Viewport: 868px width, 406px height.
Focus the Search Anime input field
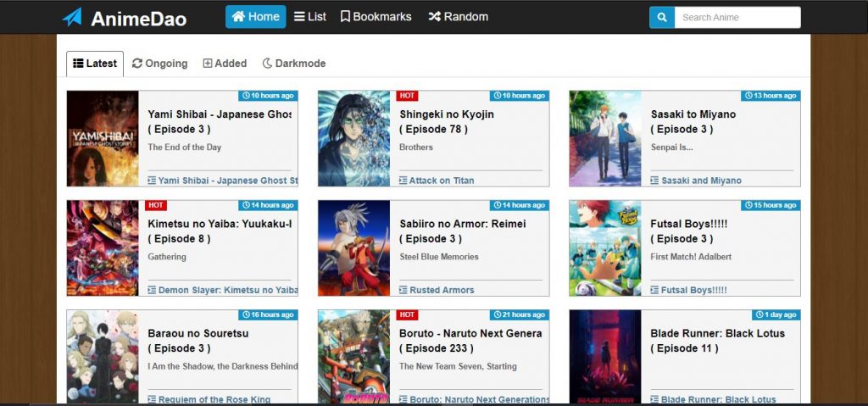tap(737, 17)
